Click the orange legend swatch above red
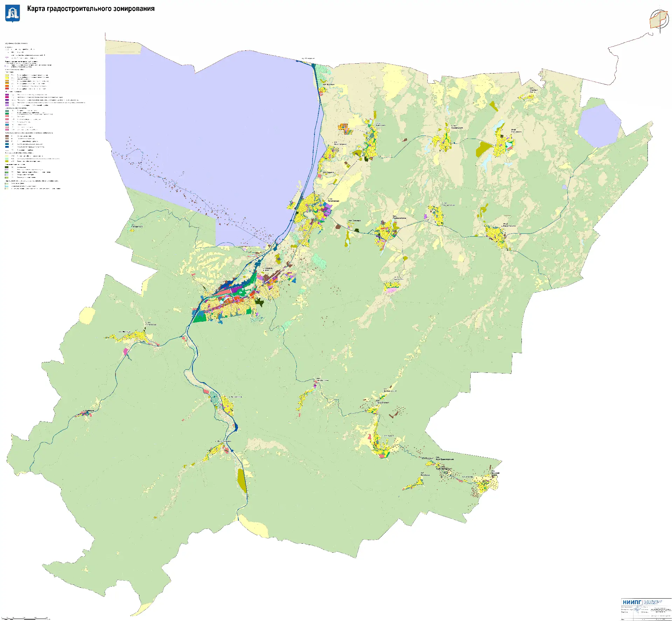Image resolution: width=672 pixels, height=621 pixels. [x=7, y=86]
